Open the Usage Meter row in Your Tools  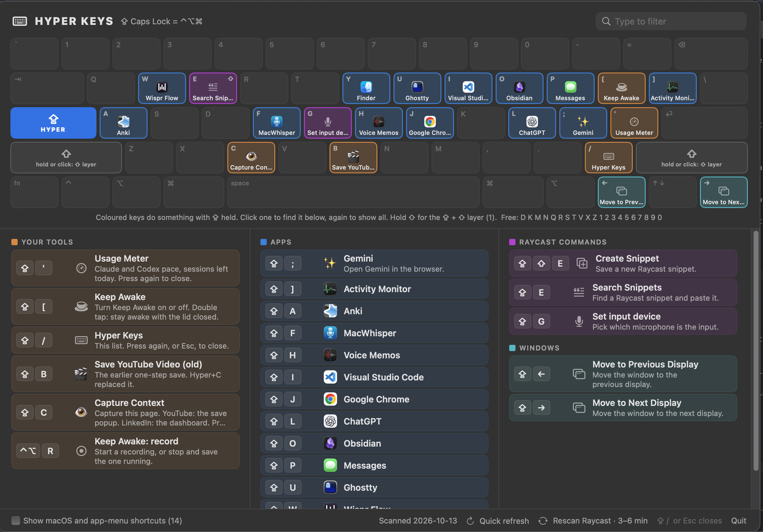[125, 268]
